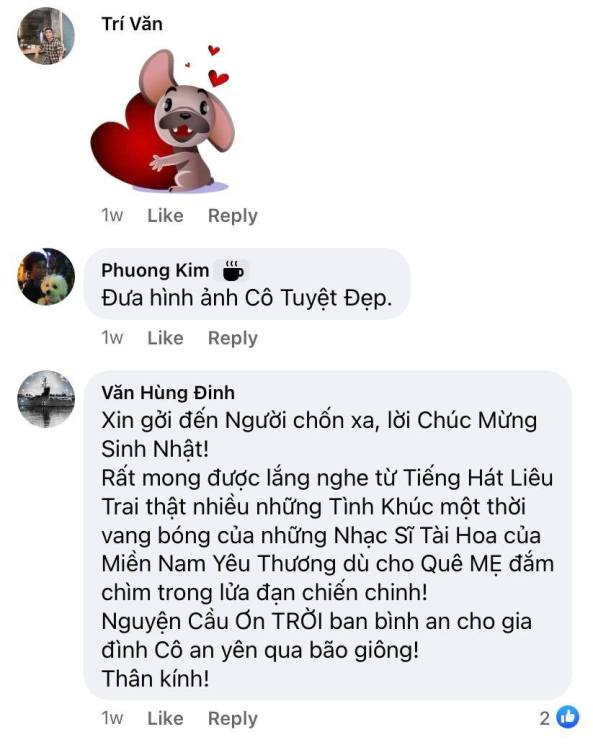Click the Phuong Kim name link
593x750 pixels.
pos(155,270)
